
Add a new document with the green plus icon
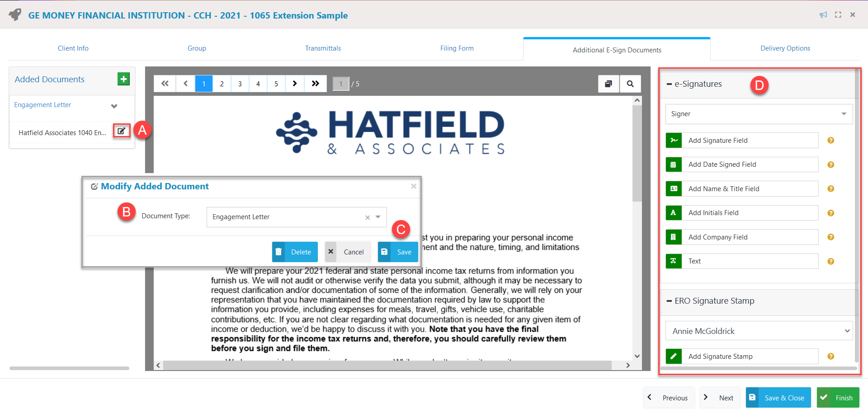click(123, 79)
